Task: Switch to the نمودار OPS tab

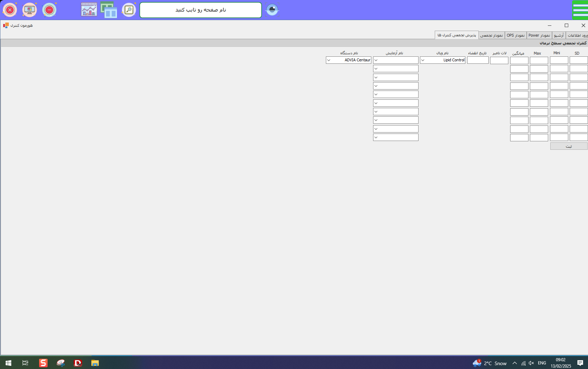Action: (x=515, y=35)
